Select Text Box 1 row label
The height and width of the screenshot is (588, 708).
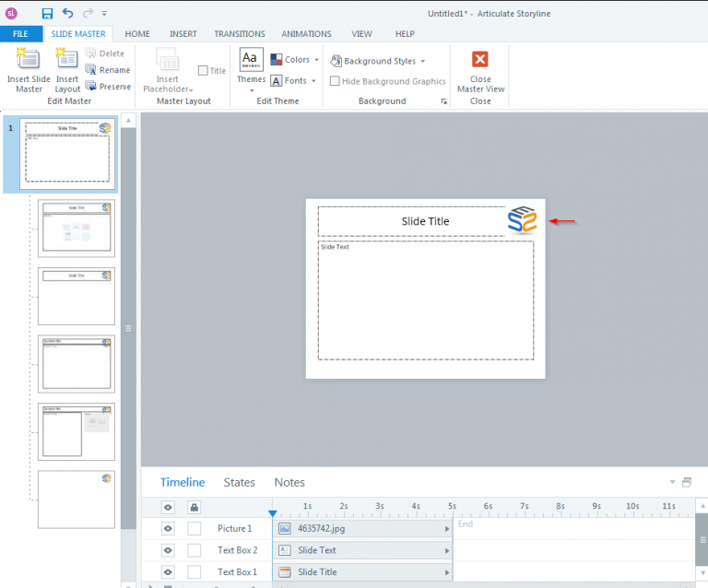click(x=237, y=571)
